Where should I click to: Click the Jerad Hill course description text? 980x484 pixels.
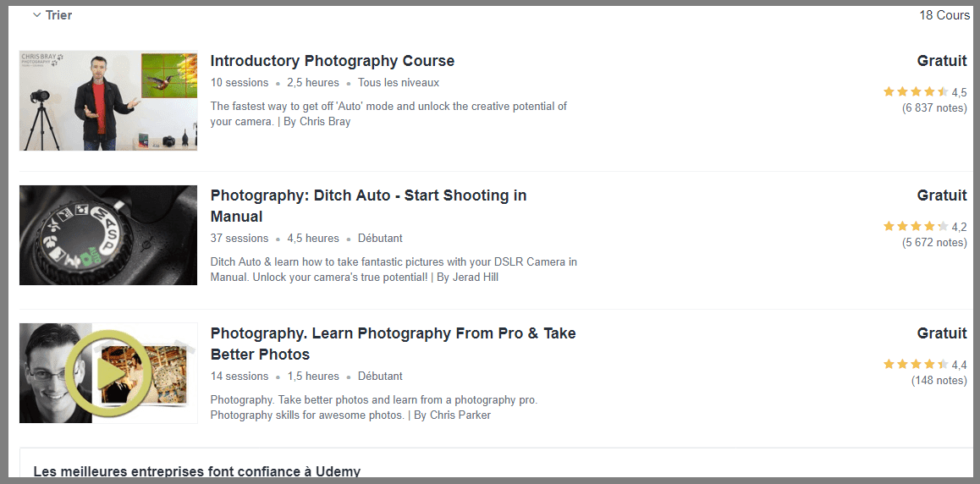393,269
